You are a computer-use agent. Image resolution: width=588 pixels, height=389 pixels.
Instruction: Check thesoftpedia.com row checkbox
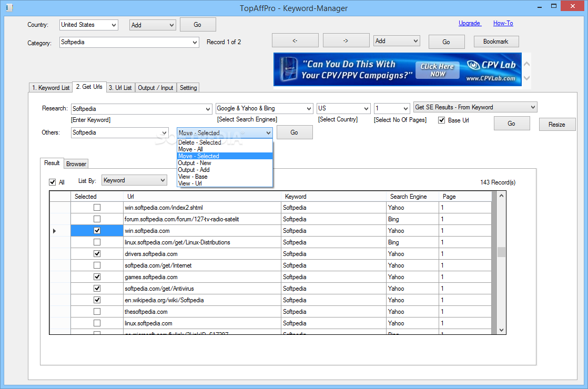point(97,311)
